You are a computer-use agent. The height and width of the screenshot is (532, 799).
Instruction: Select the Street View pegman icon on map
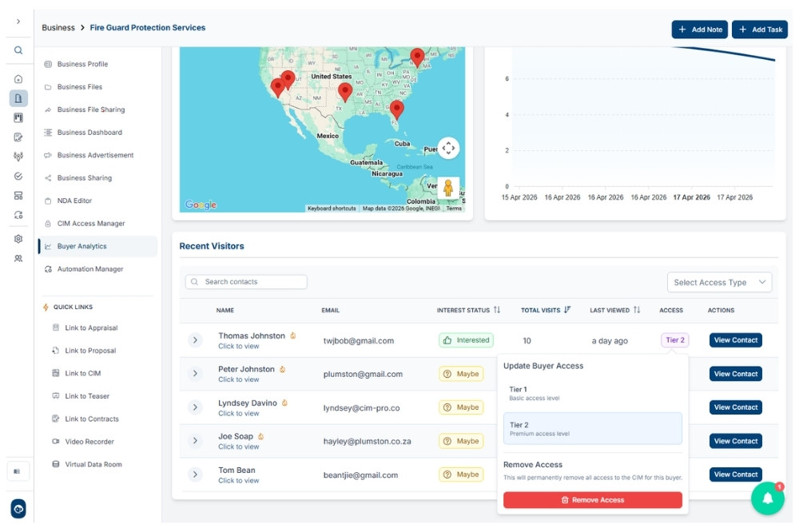(448, 188)
